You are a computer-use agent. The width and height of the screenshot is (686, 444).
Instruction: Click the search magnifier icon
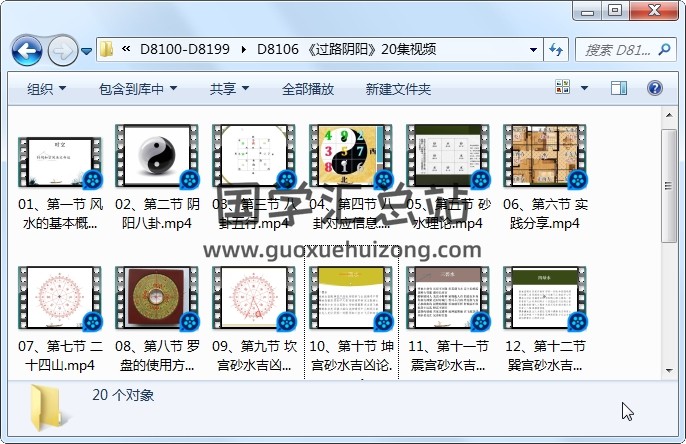tap(666, 49)
